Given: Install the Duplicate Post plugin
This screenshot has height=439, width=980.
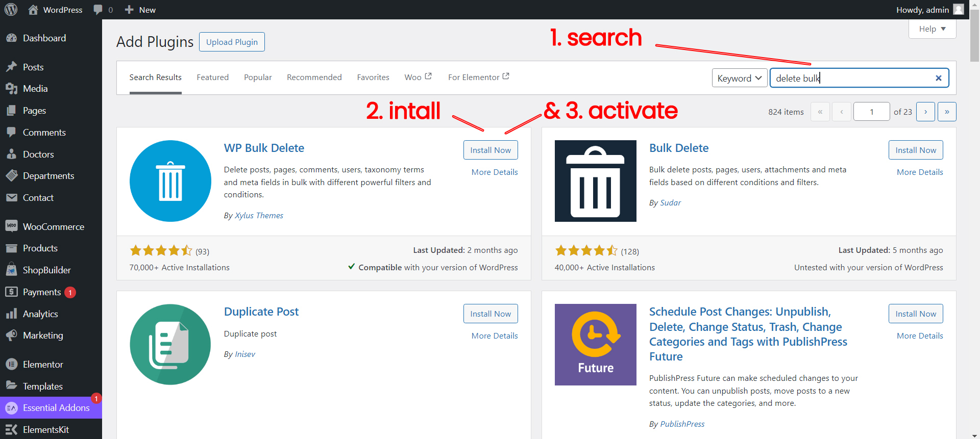Looking at the screenshot, I should pos(491,314).
